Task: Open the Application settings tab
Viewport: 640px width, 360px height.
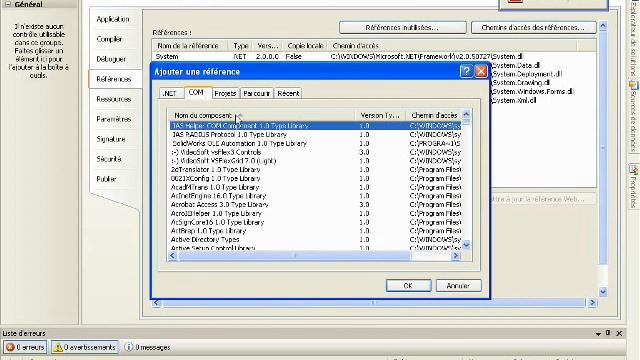Action: click(113, 19)
